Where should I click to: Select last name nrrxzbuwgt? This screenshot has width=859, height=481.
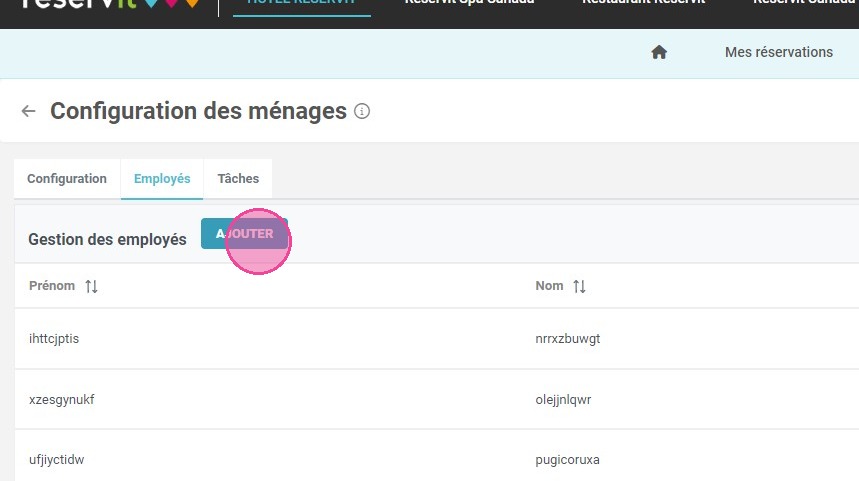568,339
